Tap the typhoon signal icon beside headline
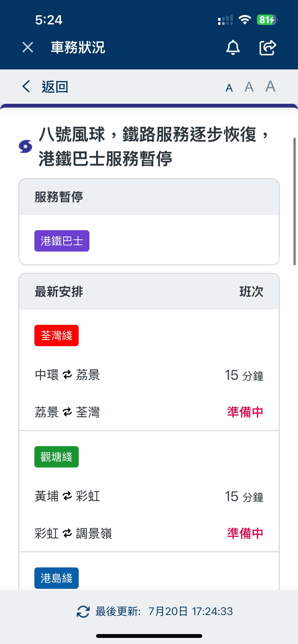298x644 pixels. point(25,147)
